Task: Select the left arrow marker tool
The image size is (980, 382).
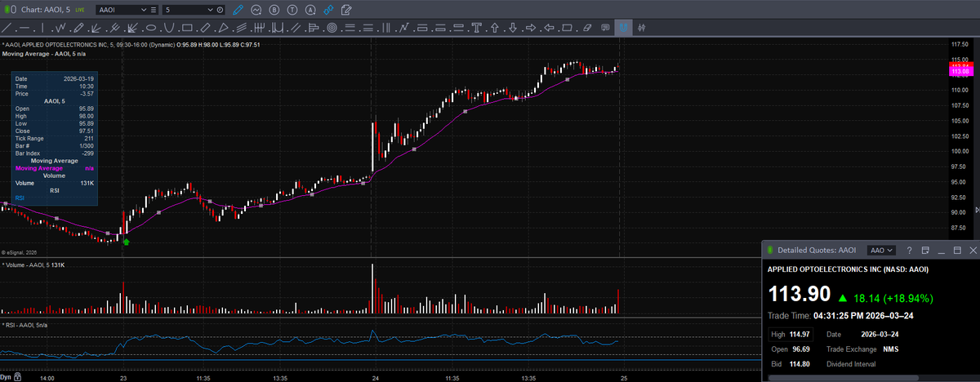Action: (549, 28)
